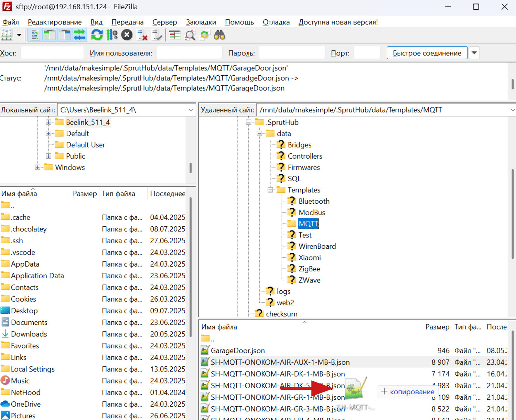This screenshot has height=420, width=516.
Task: Sort remote files by Имя файла column
Action: pyautogui.click(x=305, y=327)
